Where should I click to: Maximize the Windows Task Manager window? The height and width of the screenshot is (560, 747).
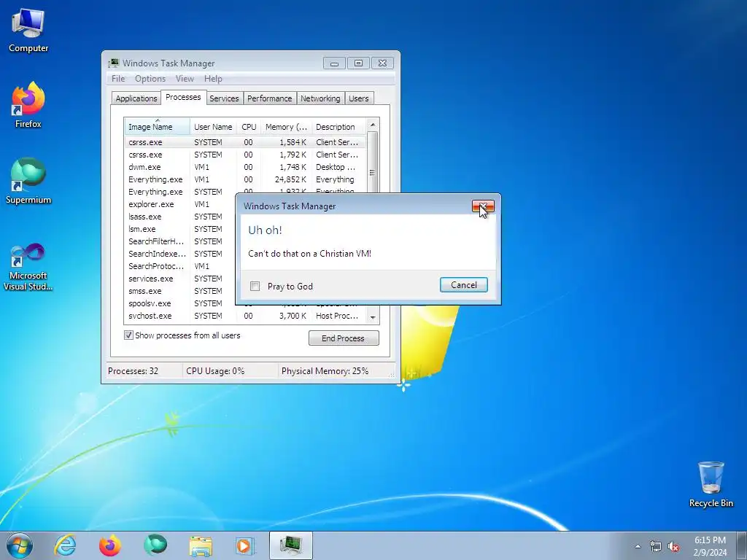[x=358, y=63]
